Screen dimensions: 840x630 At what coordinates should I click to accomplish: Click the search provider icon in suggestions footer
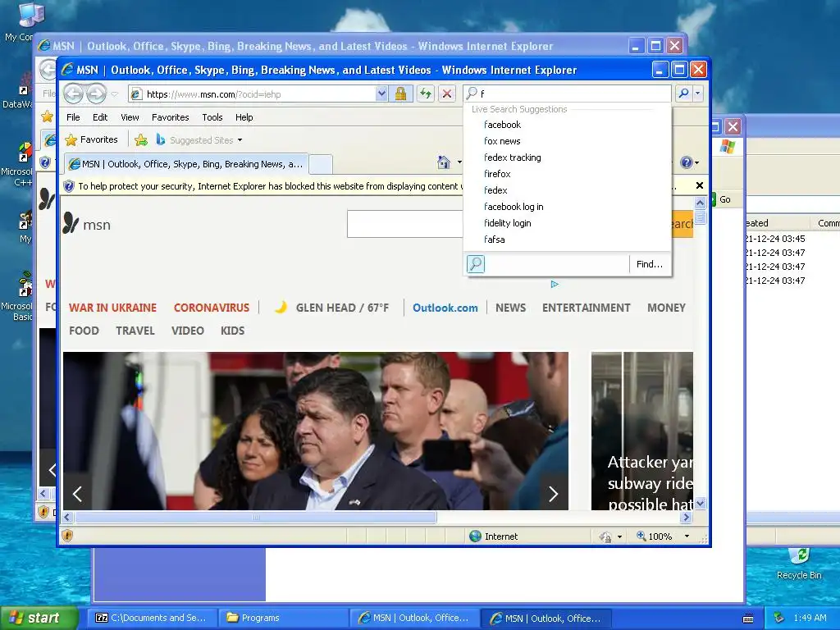pos(476,264)
